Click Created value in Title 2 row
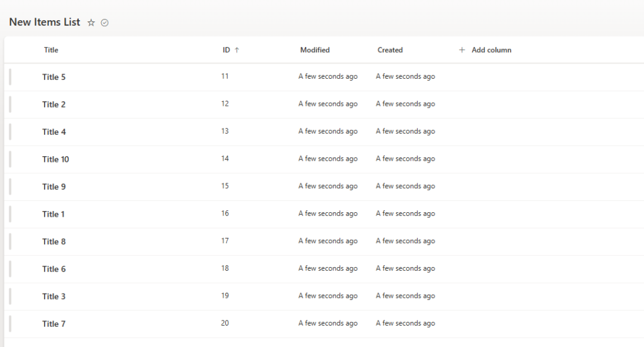Image resolution: width=644 pixels, height=347 pixels. [406, 104]
